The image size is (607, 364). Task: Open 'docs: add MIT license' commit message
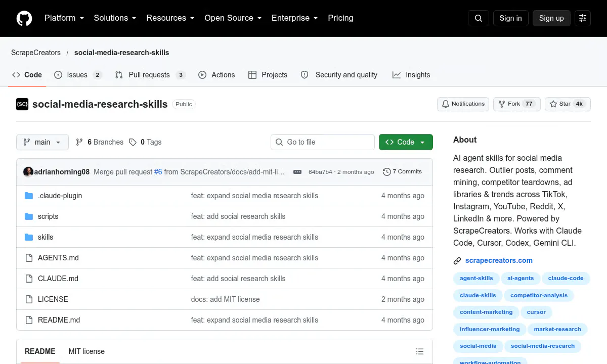coord(225,299)
